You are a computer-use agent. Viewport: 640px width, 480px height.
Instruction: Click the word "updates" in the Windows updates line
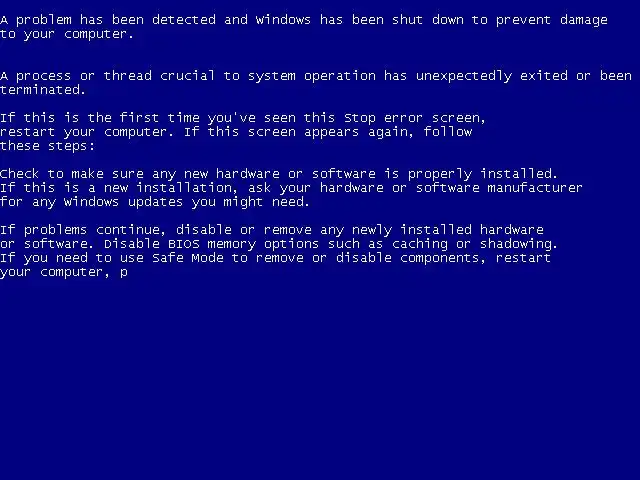click(x=155, y=203)
